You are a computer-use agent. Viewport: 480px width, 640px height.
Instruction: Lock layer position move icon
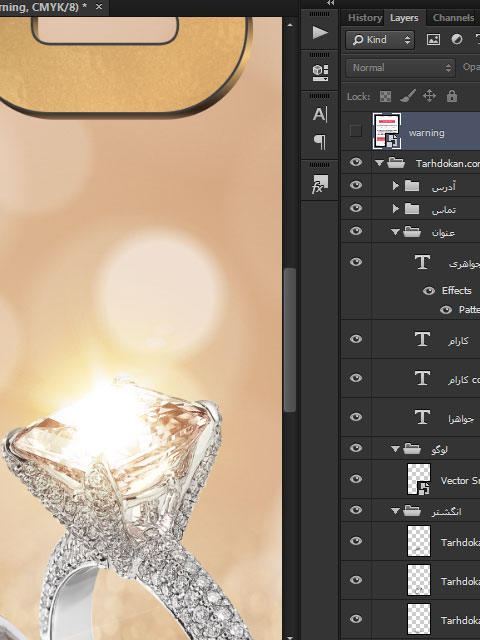click(429, 96)
